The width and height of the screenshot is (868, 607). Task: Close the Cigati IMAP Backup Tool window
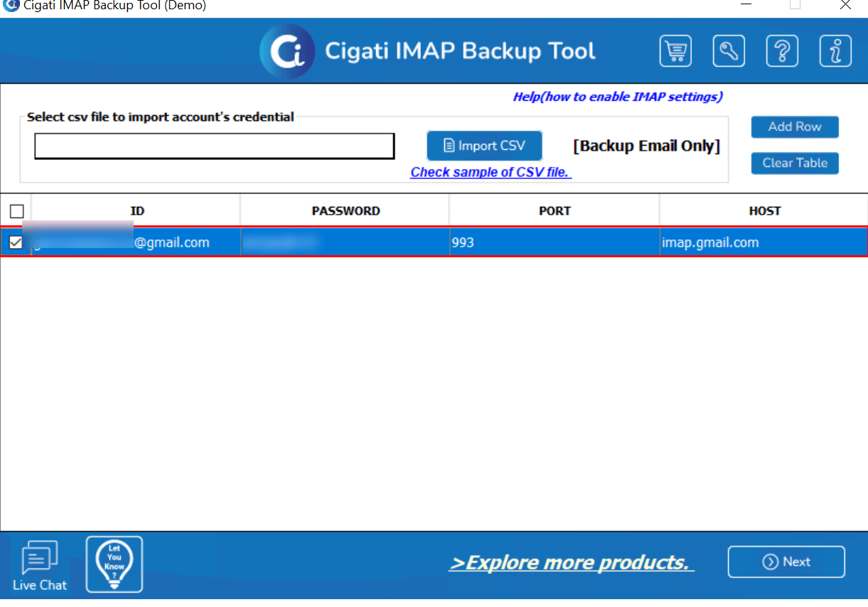(x=845, y=6)
